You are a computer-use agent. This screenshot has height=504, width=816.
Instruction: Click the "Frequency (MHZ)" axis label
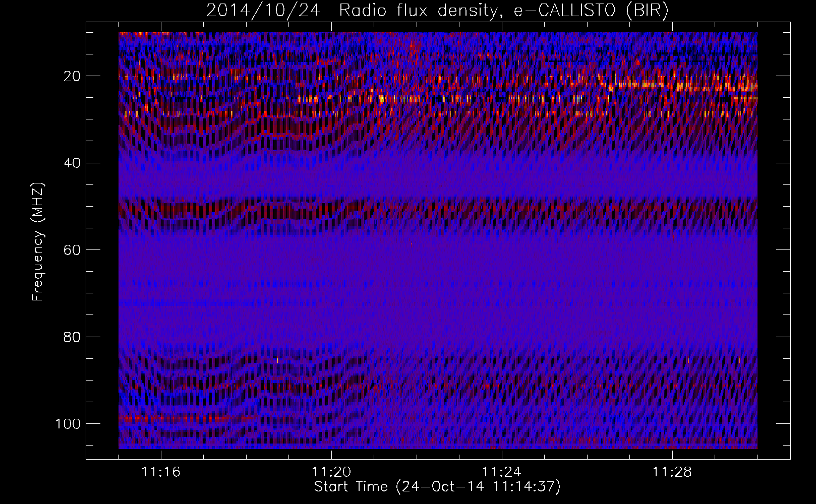tap(38, 242)
